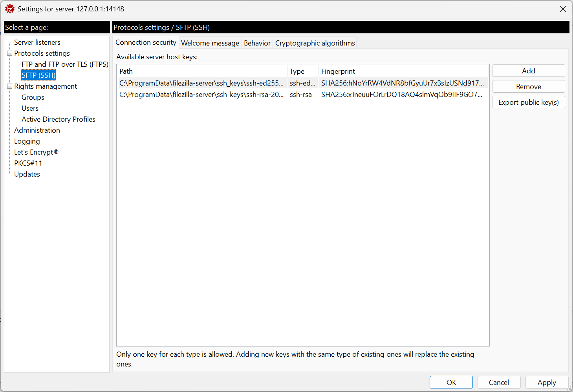The height and width of the screenshot is (392, 573).
Task: Click the ssh-rsa type cell
Action: tap(302, 95)
